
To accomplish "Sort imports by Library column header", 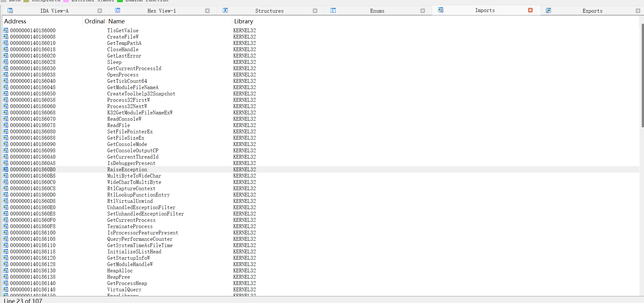I will pos(243,21).
